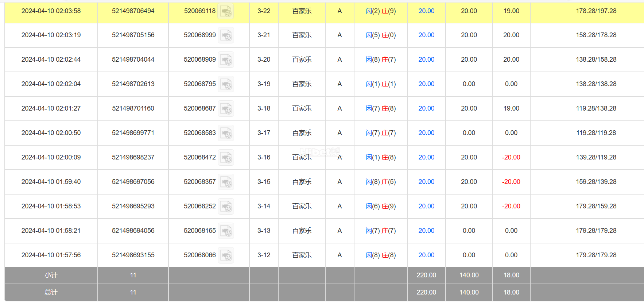Click video icon next to 520068252
Screen dimensions: 644x304
click(x=226, y=207)
